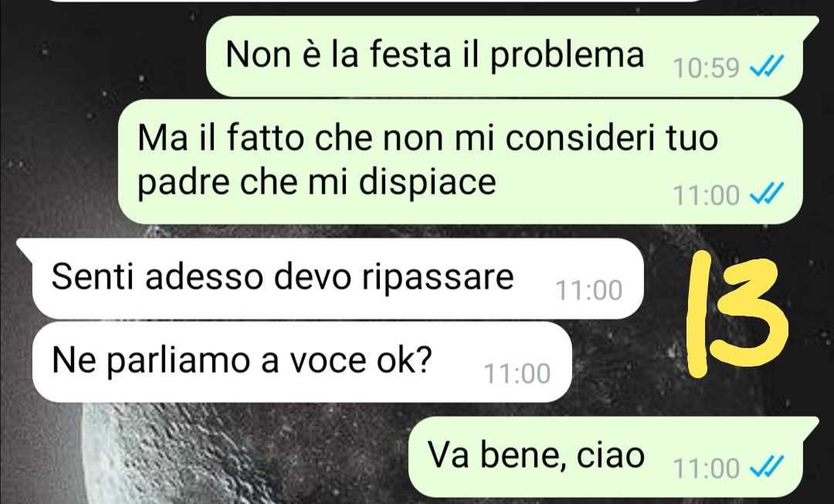Image resolution: width=834 pixels, height=504 pixels.
Task: Tap the tail corner of "Va bene, ciao" bubble
Action: (x=809, y=425)
